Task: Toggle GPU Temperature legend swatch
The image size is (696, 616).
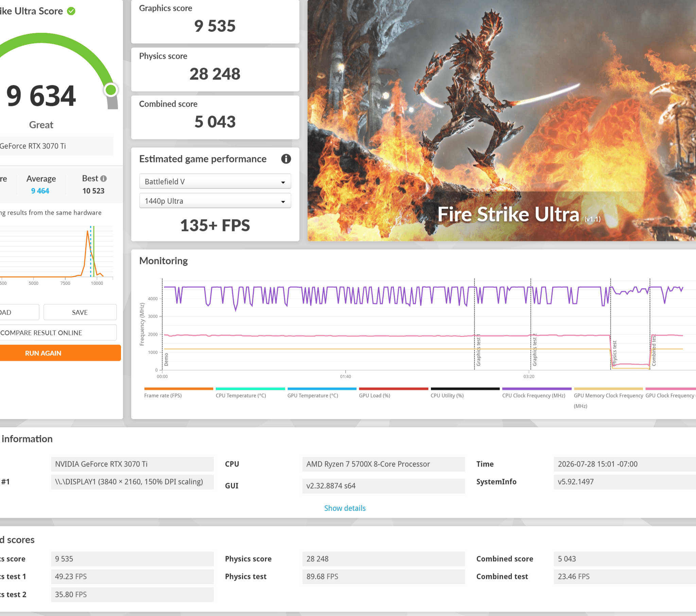Action: (x=322, y=389)
